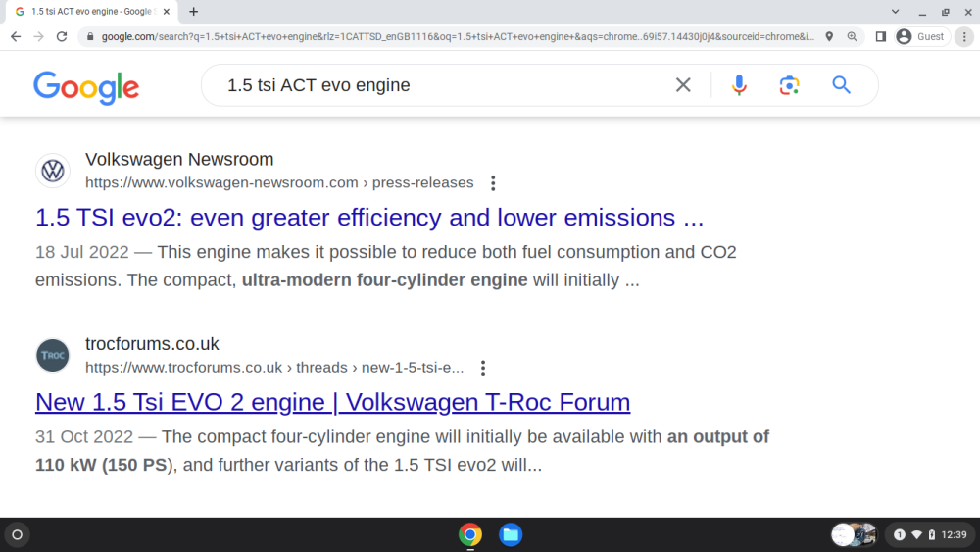This screenshot has width=980, height=552.
Task: Open more options for the trocforums result
Action: tap(483, 368)
